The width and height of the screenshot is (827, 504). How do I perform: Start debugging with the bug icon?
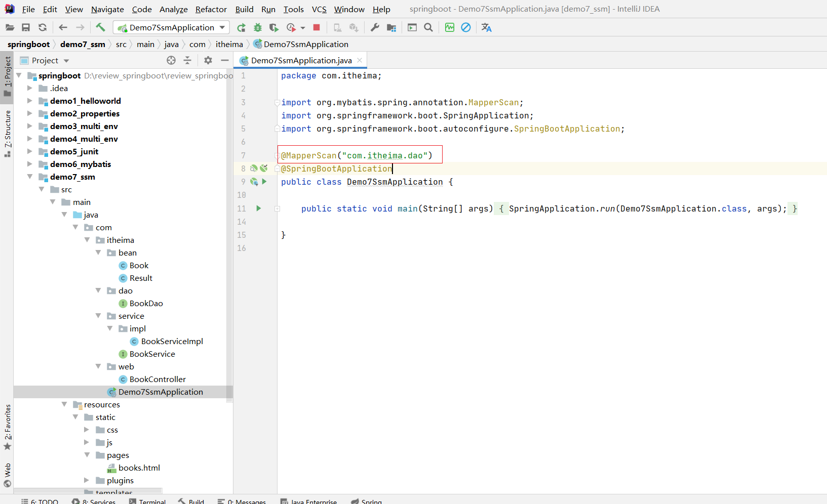pyautogui.click(x=258, y=27)
